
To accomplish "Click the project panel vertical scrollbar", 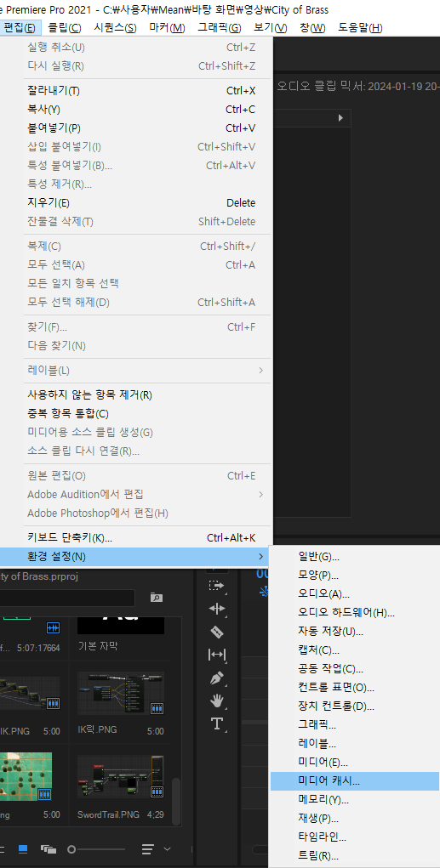I will coord(176,803).
